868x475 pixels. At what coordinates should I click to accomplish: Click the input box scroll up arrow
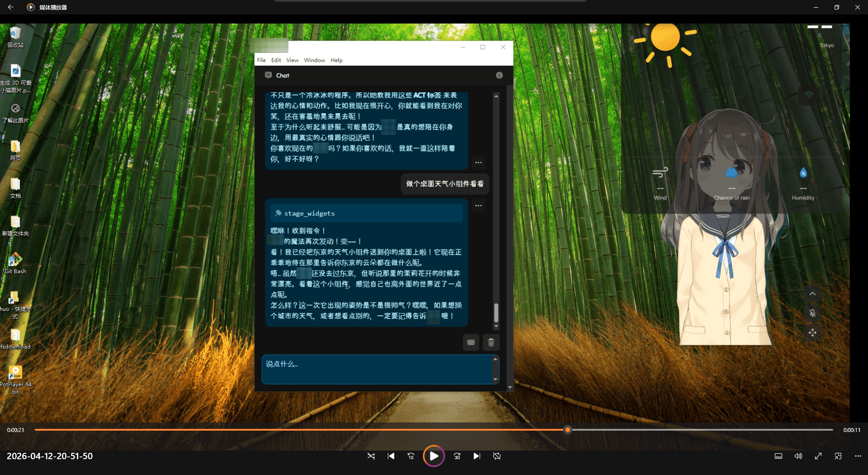tap(495, 359)
